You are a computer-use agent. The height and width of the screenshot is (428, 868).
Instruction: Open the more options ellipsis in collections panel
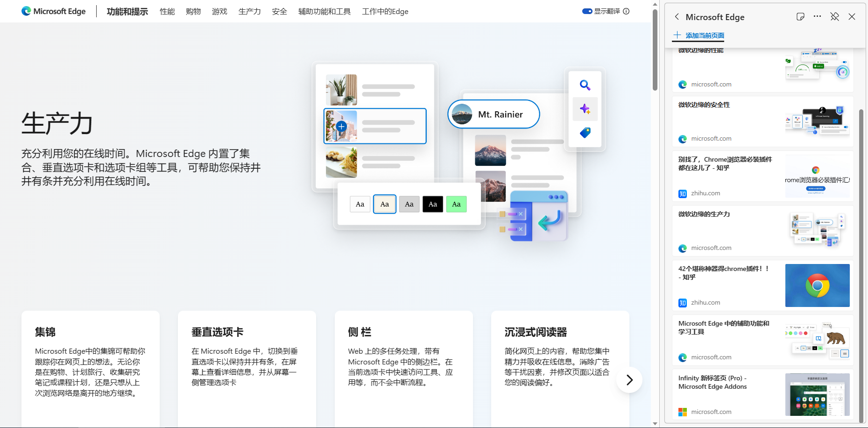tap(817, 16)
